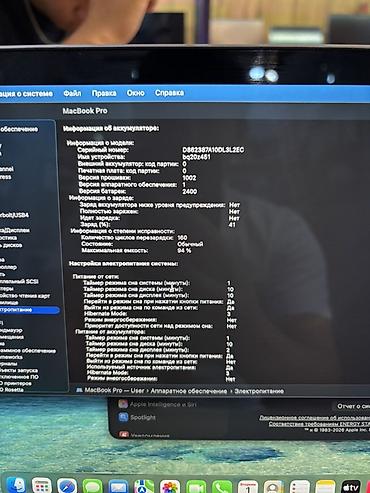Open FaceTime from the Dock
The height and width of the screenshot is (493, 370).
tap(196, 487)
